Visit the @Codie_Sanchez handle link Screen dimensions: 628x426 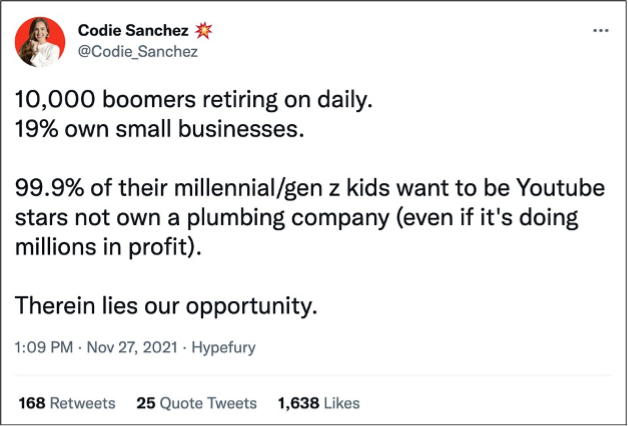138,52
